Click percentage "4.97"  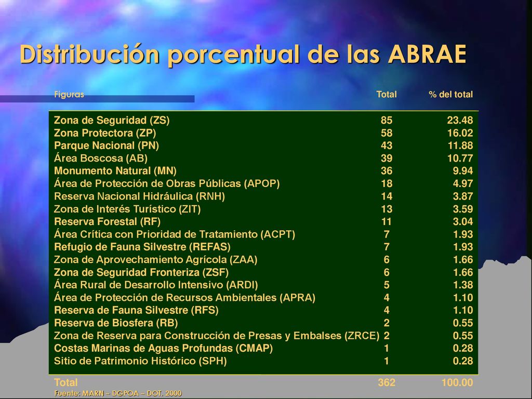pos(463,183)
